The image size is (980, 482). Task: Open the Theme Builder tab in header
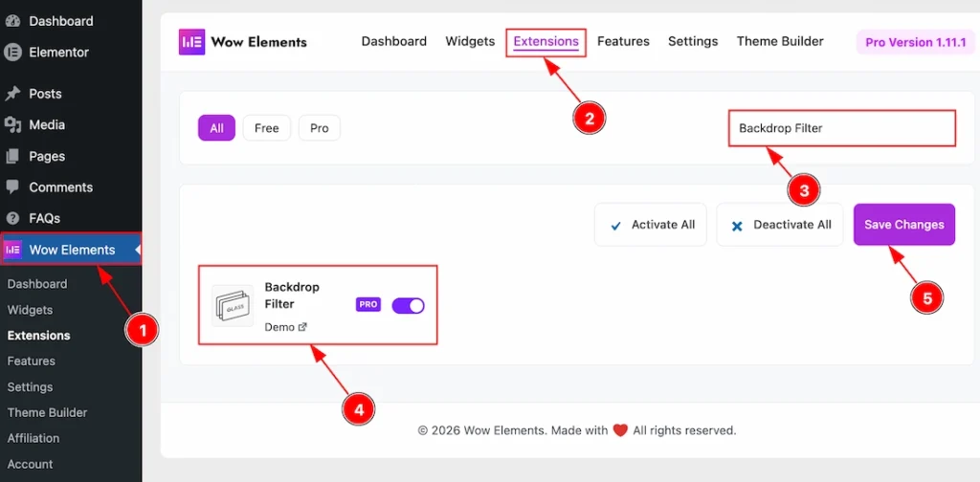click(780, 41)
